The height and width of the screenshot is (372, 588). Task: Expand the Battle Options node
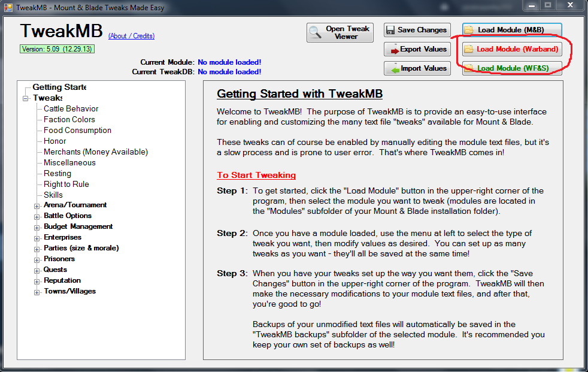(x=37, y=217)
